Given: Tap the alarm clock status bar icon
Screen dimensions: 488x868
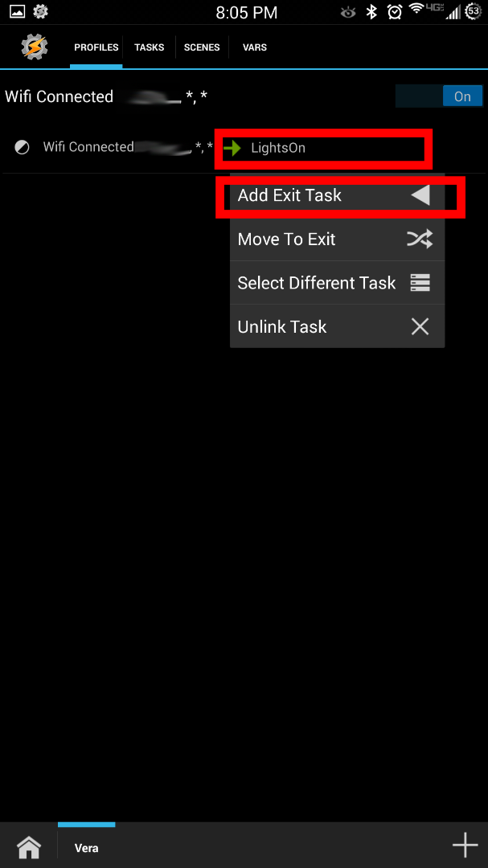Looking at the screenshot, I should coord(394,12).
